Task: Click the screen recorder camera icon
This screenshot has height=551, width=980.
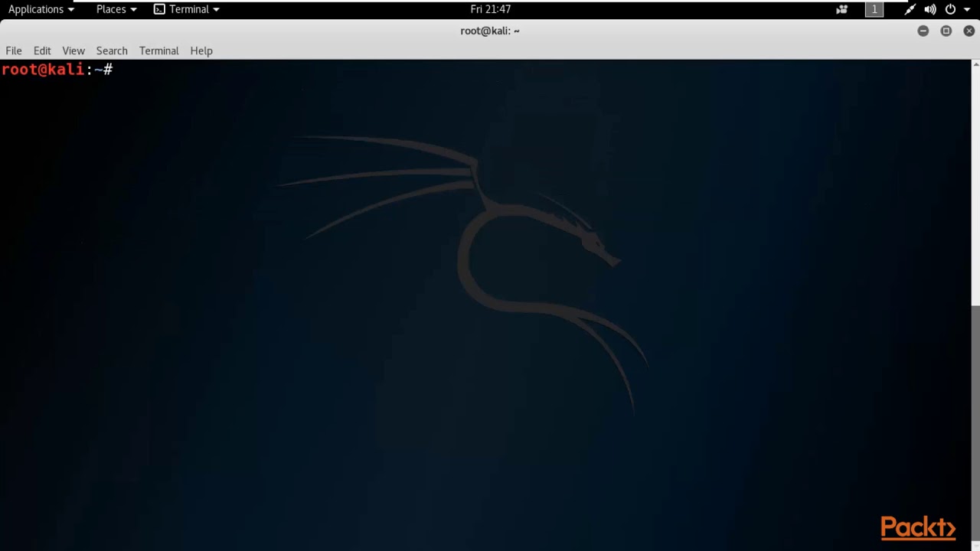Action: tap(842, 9)
